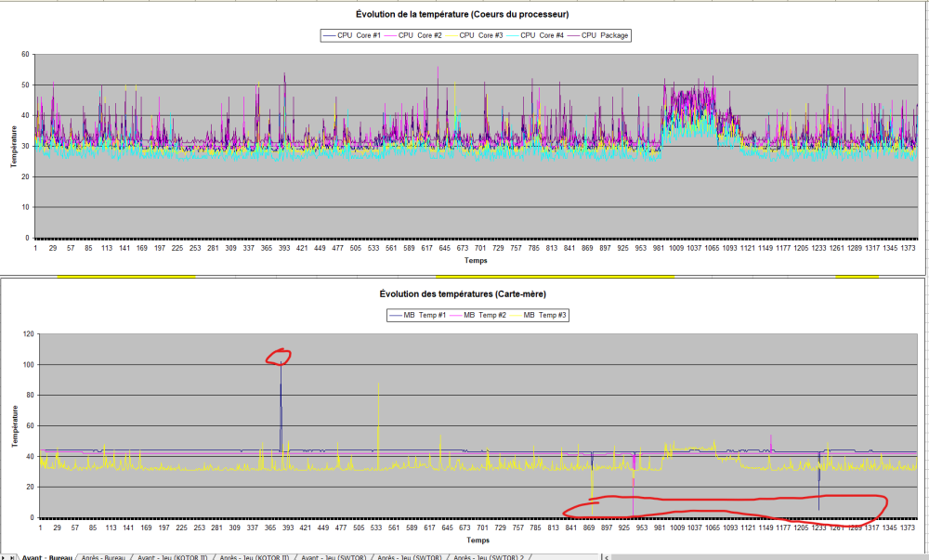Click Température axis title of motherboard chart
Viewport: 929px width, 560px height.
coord(15,426)
